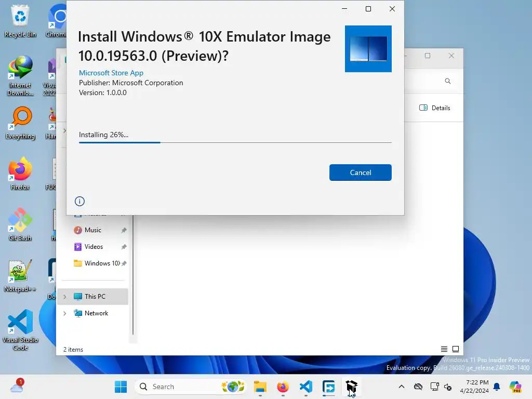This screenshot has width=532, height=399.
Task: Click the App Installer taskbar icon
Action: pyautogui.click(x=352, y=387)
